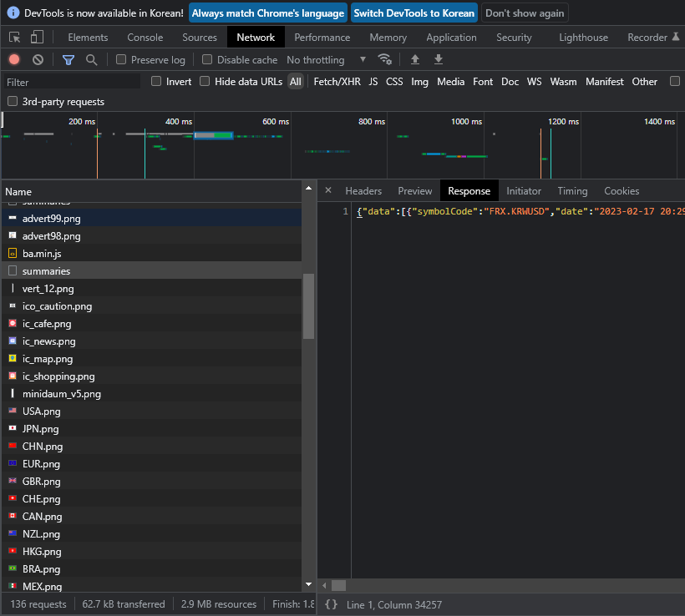Open the Application tab
The image size is (685, 616).
pyautogui.click(x=451, y=38)
